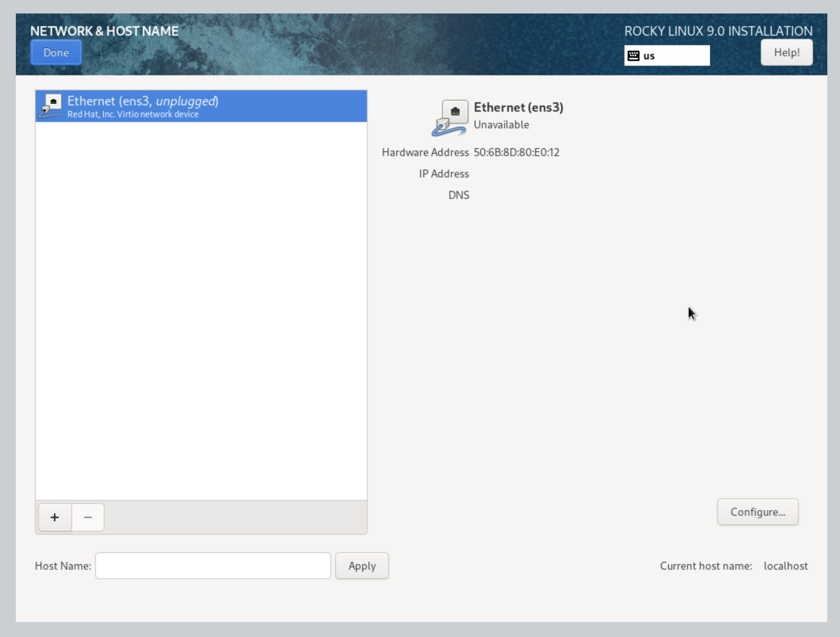The image size is (840, 637).
Task: Remove selected device with minus button
Action: click(88, 517)
